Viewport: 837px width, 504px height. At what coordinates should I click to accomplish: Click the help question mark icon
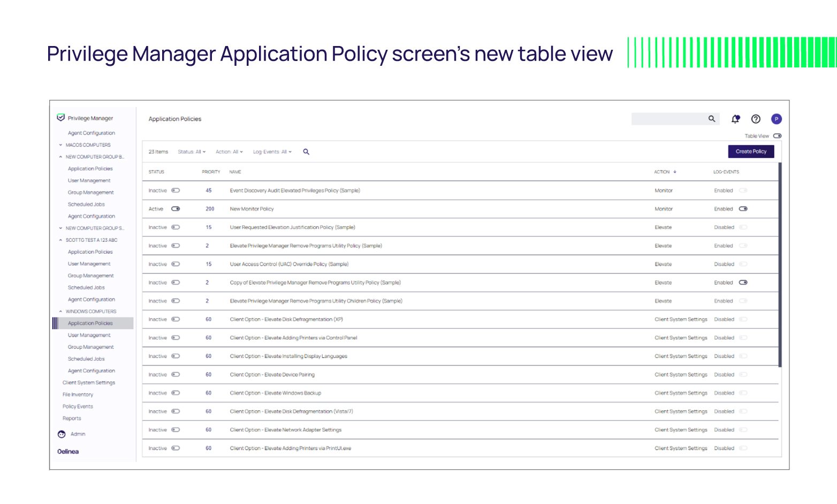[756, 119]
